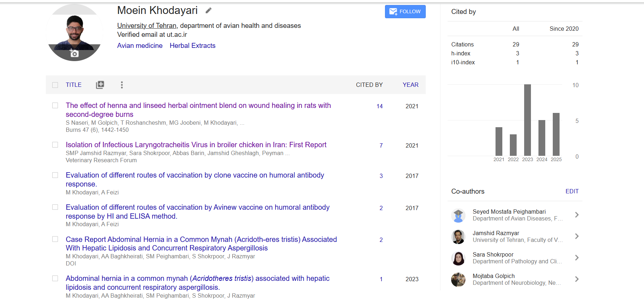Sort articles by the YEAR column
This screenshot has width=644, height=303.
410,85
